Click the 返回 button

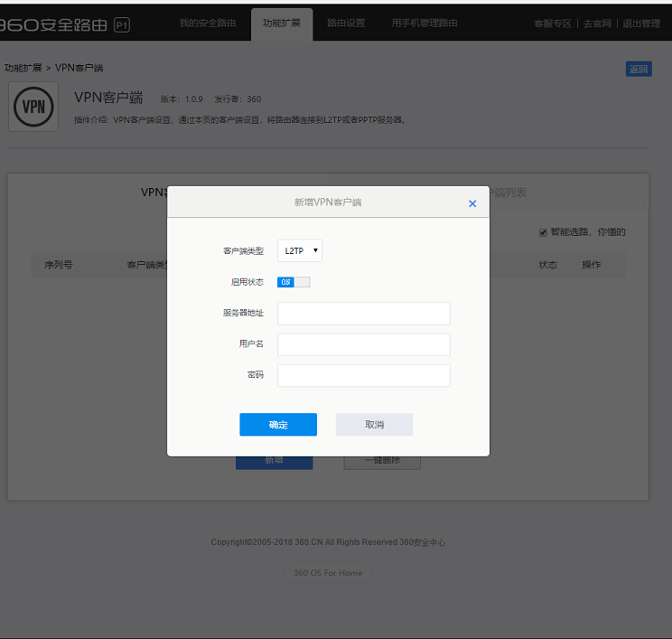pos(639,69)
